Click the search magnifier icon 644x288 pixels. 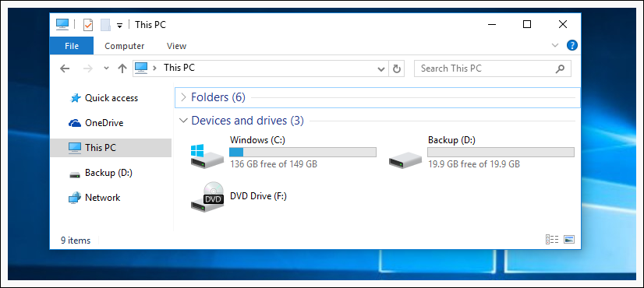pos(560,68)
